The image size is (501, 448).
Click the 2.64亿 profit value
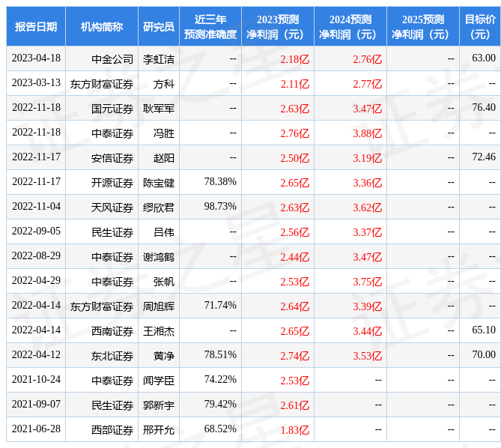point(295,306)
